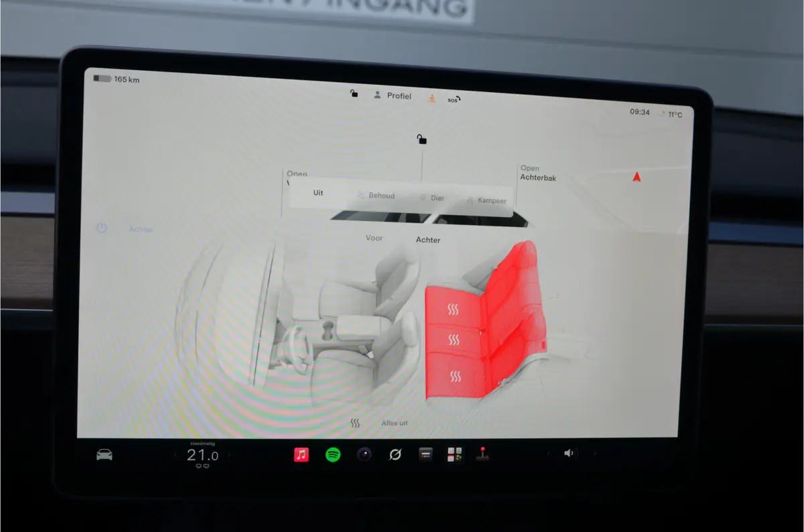The width and height of the screenshot is (804, 532).
Task: Tap the speaker volume icon
Action: [569, 453]
